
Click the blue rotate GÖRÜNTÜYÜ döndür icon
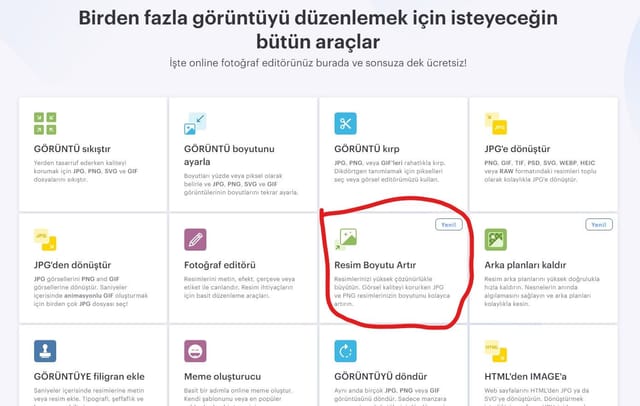click(345, 351)
